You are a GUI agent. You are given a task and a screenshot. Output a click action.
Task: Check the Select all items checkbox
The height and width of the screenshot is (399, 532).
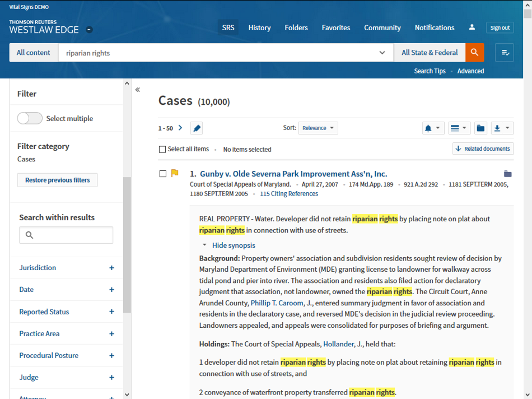coord(162,150)
